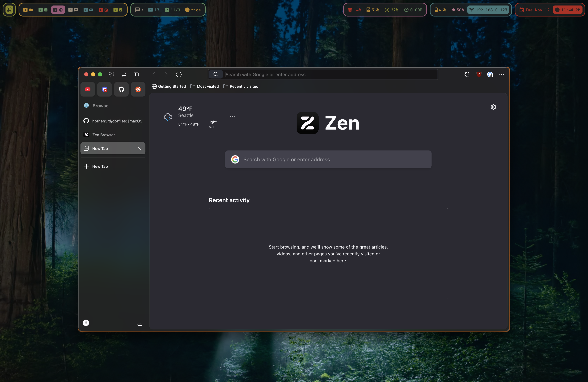Switch to workspace 4 chat
Viewport: 588px width, 382px height.
[73, 10]
